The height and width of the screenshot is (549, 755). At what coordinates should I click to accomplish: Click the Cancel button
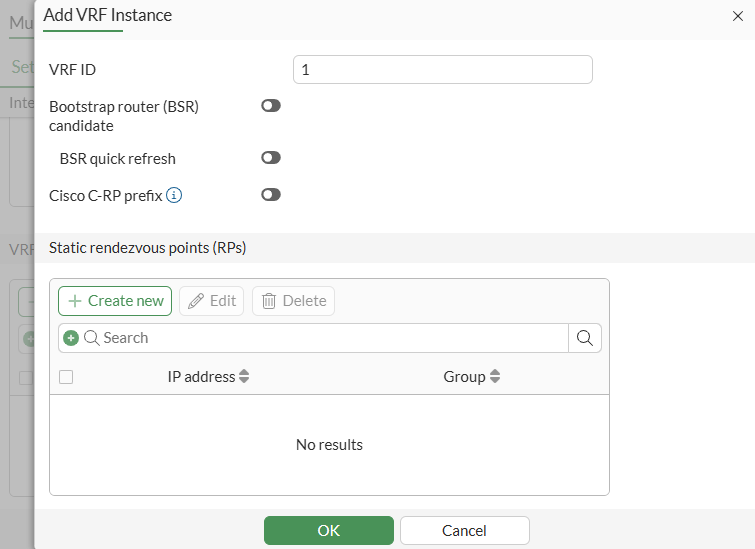464,531
